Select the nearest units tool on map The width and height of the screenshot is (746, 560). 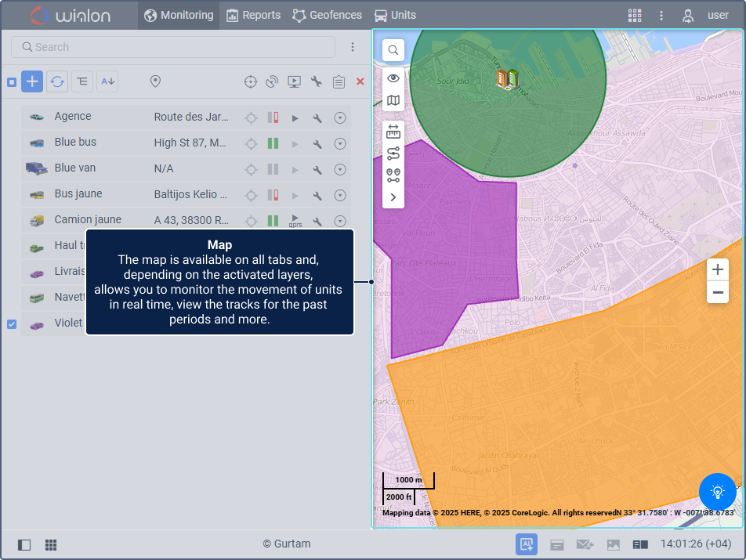click(x=393, y=175)
